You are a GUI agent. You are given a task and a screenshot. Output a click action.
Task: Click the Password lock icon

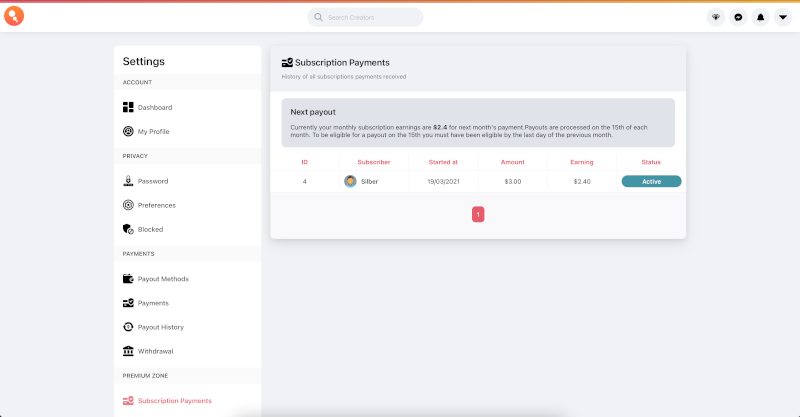(x=128, y=181)
